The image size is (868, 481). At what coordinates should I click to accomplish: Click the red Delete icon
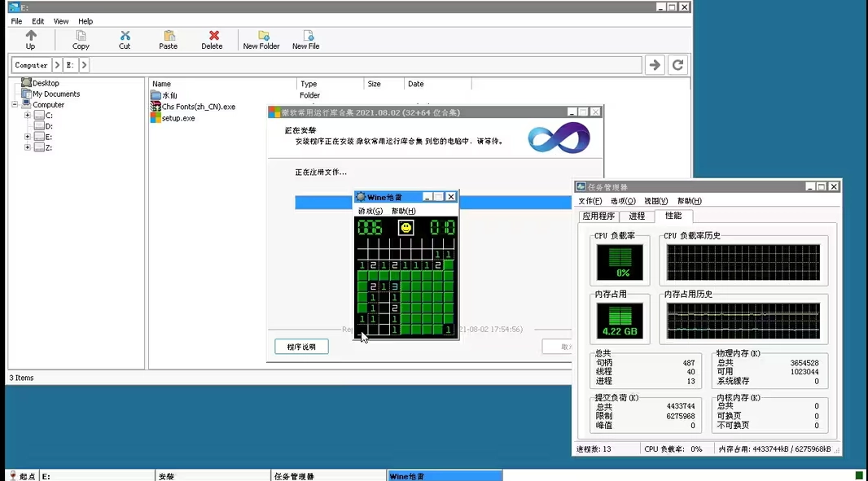213,36
